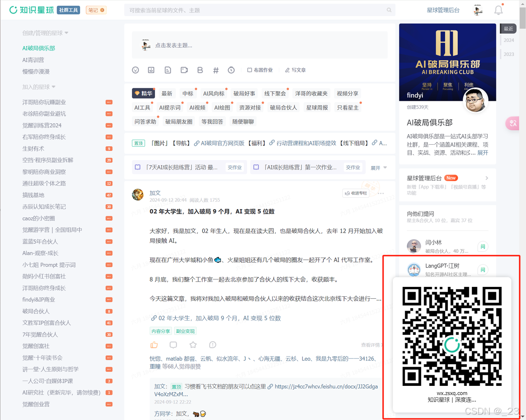This screenshot has width=526, height=420.
Task: Open the 星球管理后台 link
Action: (443, 9)
